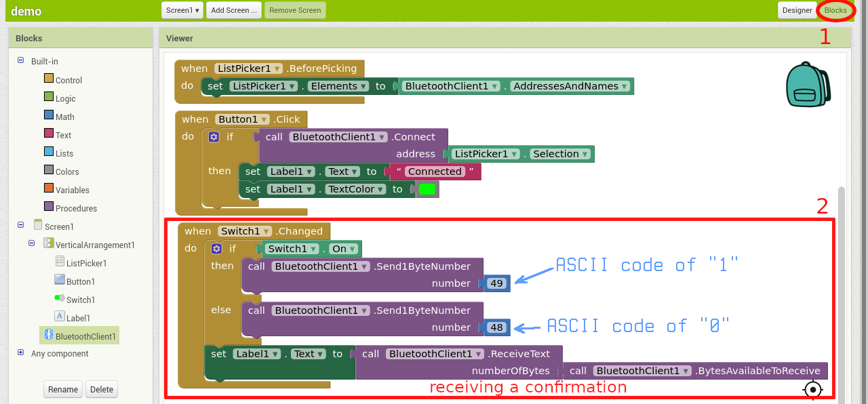Click the Add Screen button
Viewport: 868px width, 404px height.
(233, 10)
